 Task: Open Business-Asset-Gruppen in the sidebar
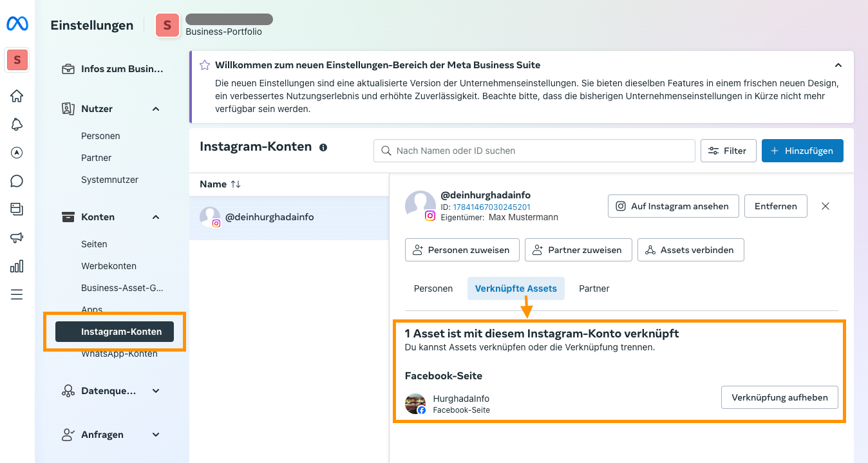pos(122,288)
